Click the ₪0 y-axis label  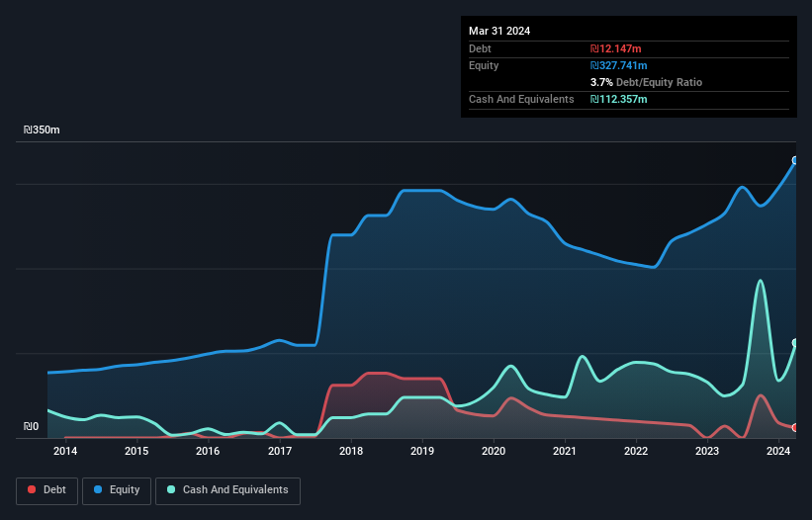click(31, 426)
